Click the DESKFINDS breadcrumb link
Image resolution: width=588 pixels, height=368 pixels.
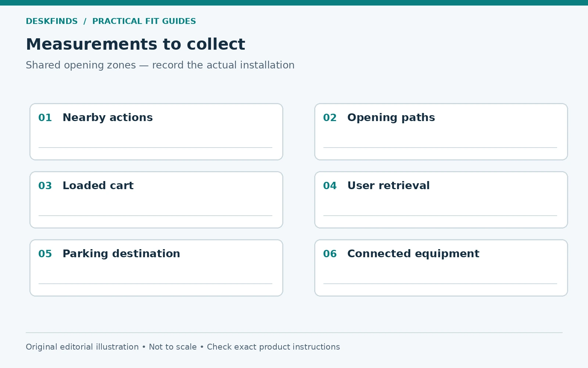click(x=52, y=21)
